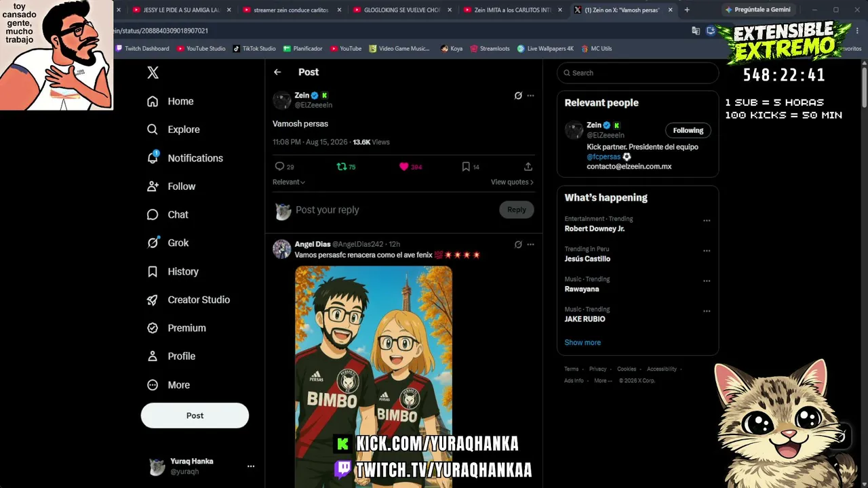The width and height of the screenshot is (868, 488).
Task: Click the reply bubble icon on Zein's post
Action: (x=279, y=167)
